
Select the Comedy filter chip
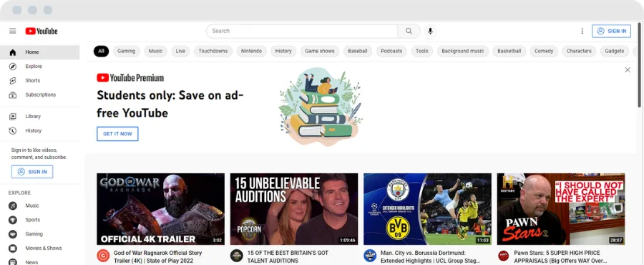544,52
